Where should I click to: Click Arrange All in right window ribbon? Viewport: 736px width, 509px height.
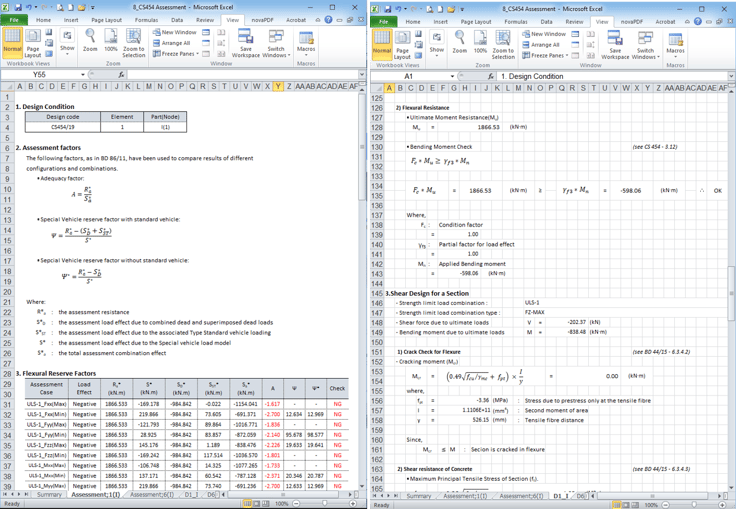click(541, 45)
